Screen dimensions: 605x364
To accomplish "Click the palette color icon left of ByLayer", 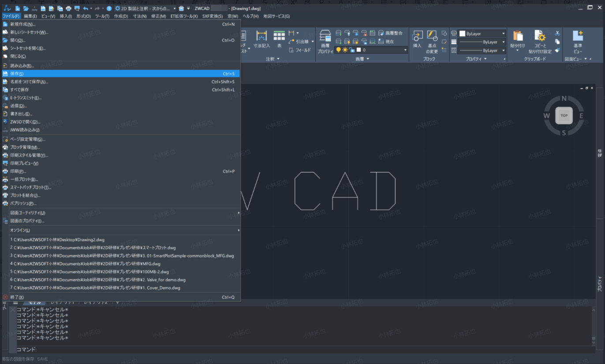I will (454, 33).
